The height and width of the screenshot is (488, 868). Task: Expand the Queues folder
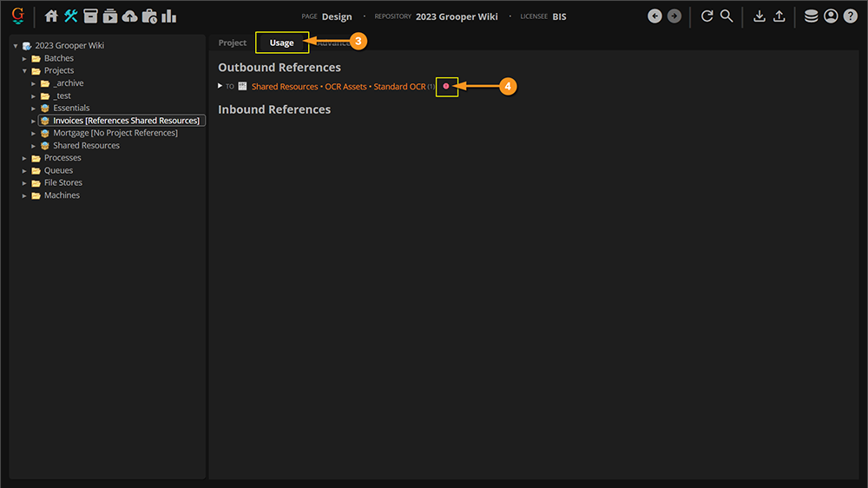[x=24, y=170]
